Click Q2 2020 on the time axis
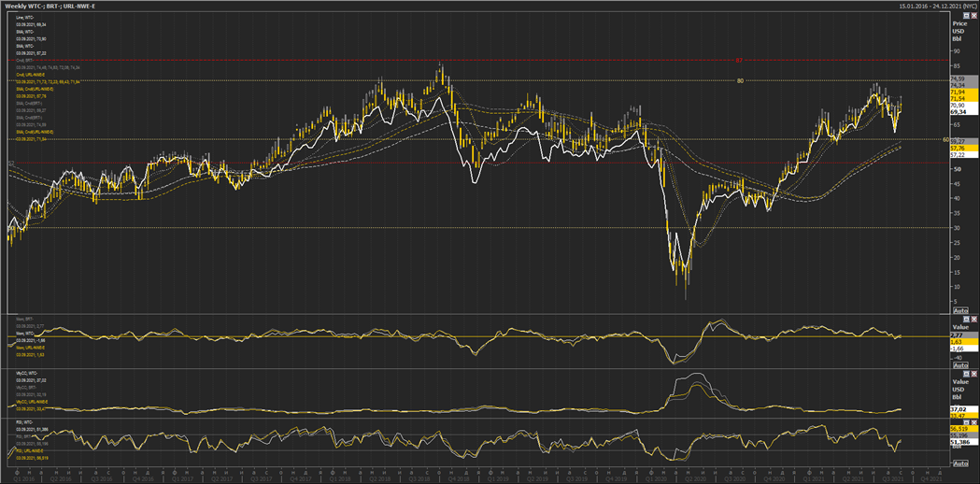980x484 pixels. point(698,478)
